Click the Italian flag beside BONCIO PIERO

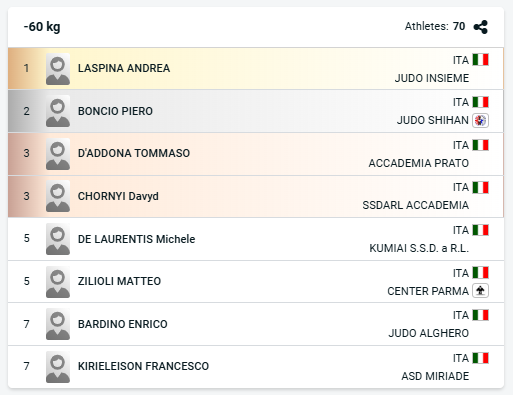(480, 102)
